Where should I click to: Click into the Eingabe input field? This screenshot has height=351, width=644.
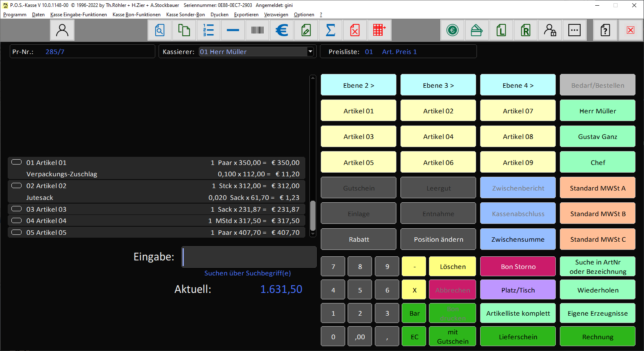tap(249, 257)
